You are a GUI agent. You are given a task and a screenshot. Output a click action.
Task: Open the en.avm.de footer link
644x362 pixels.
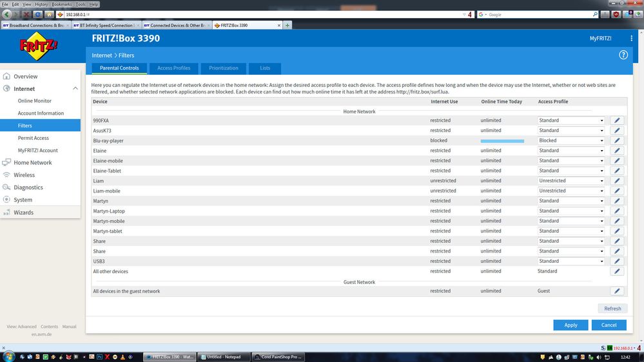(41, 334)
